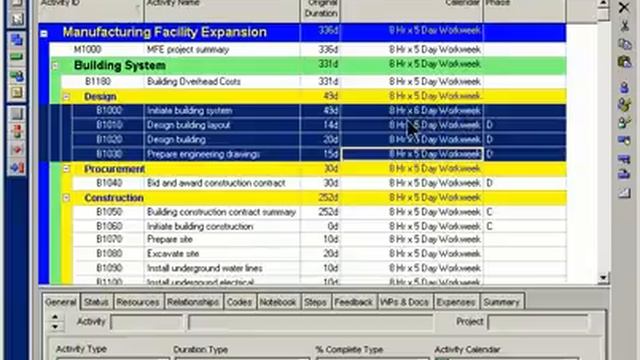Switch to the Codes tab
The height and width of the screenshot is (360, 640).
(240, 302)
